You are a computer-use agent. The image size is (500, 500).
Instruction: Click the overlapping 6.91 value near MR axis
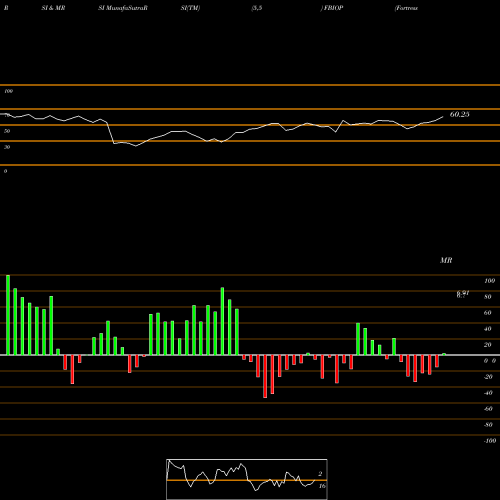coord(463,294)
